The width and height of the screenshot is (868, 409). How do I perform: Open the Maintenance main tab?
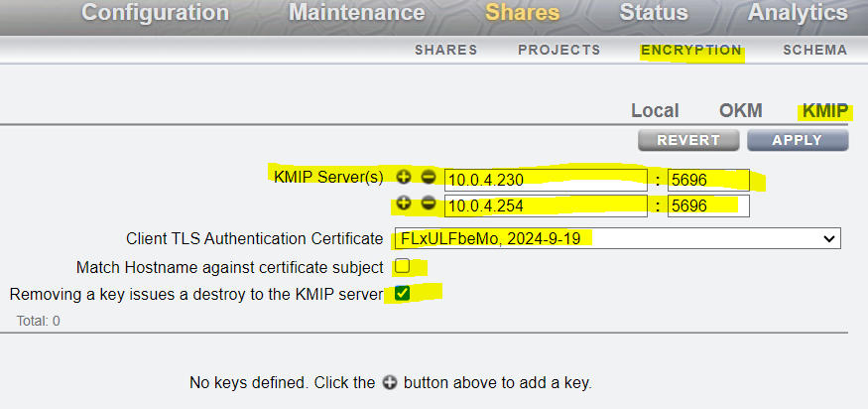(x=356, y=12)
